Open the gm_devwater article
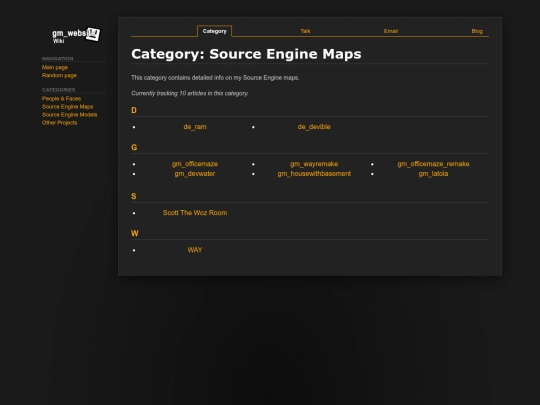Viewport: 540px width, 405px height. 195,174
